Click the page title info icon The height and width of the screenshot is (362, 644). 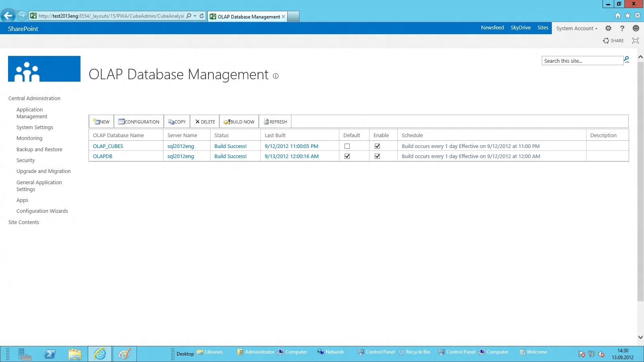276,76
